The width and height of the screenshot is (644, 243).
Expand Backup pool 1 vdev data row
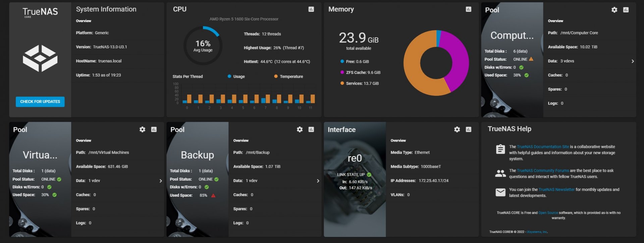(318, 181)
